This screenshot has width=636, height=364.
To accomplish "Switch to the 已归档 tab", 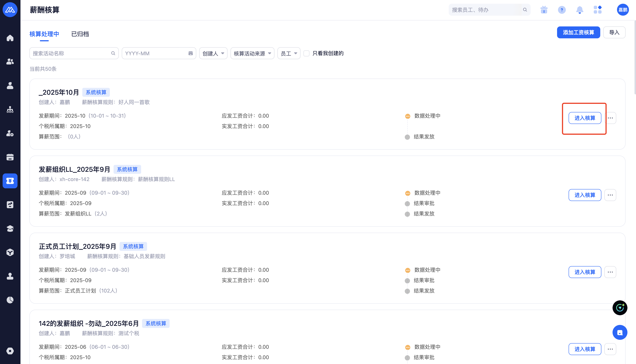I will pyautogui.click(x=80, y=34).
